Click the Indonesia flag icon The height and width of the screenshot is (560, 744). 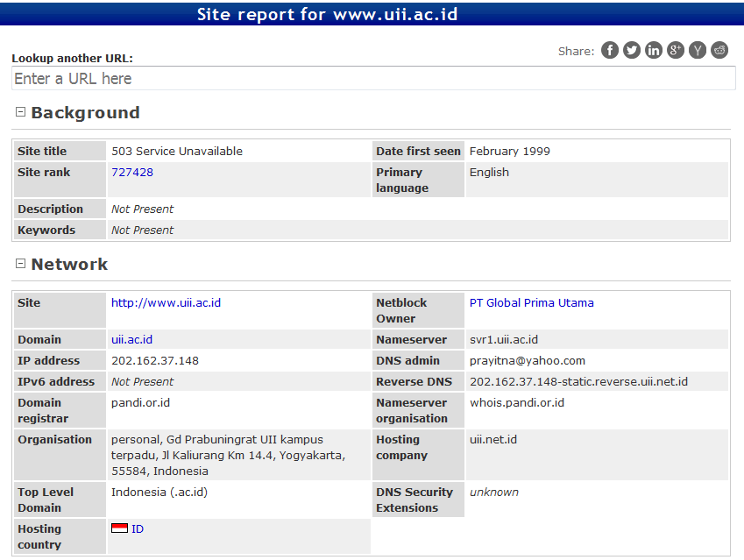(x=119, y=528)
